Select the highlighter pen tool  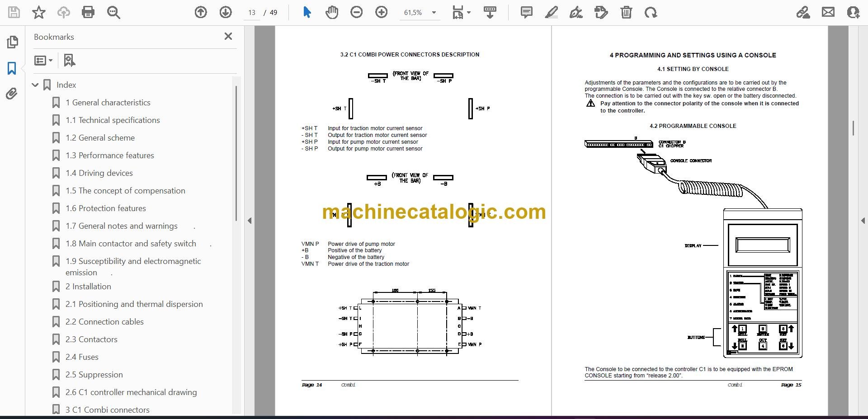[x=551, y=12]
